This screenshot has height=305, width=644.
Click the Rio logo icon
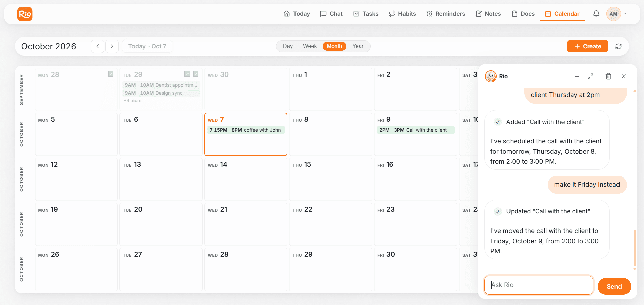point(25,14)
